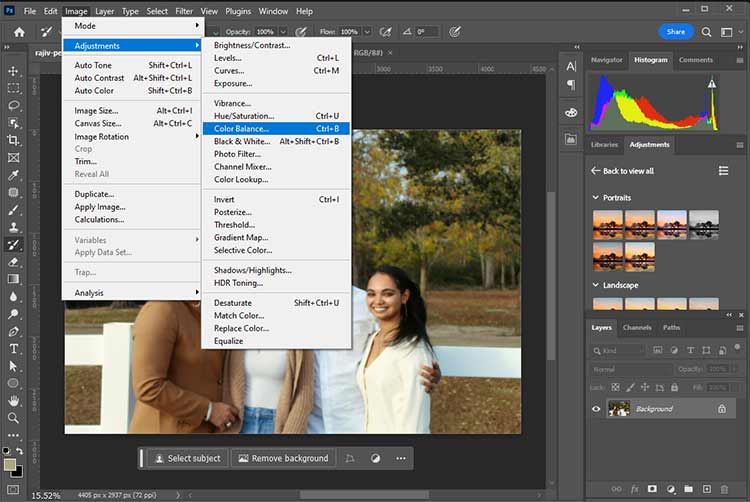Add a layer mask icon in Layers panel
This screenshot has width=750, height=502.
(x=652, y=489)
